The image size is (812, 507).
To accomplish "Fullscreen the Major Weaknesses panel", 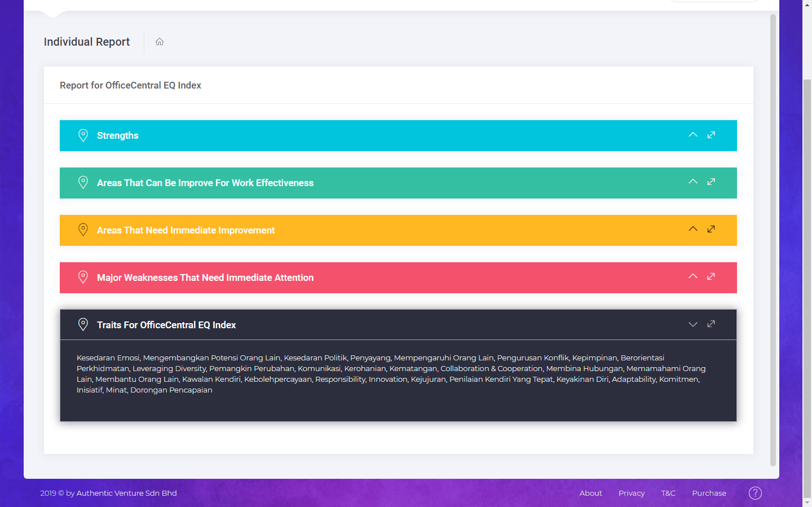I will [x=711, y=276].
